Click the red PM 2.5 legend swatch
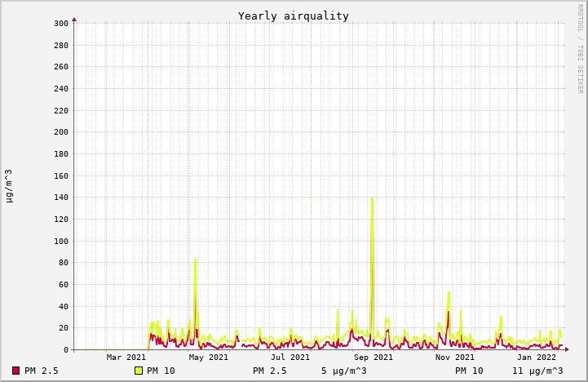Viewport: 588px width, 382px height. pos(15,371)
